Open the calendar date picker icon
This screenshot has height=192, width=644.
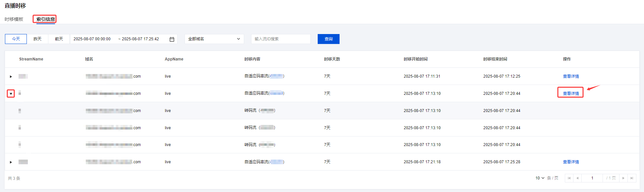[x=172, y=39]
